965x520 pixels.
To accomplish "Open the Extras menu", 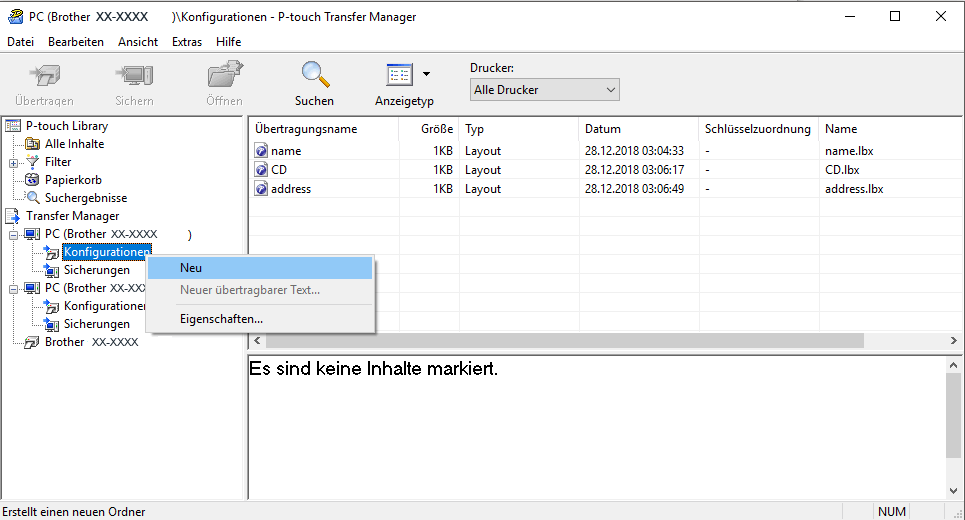I will pyautogui.click(x=186, y=42).
